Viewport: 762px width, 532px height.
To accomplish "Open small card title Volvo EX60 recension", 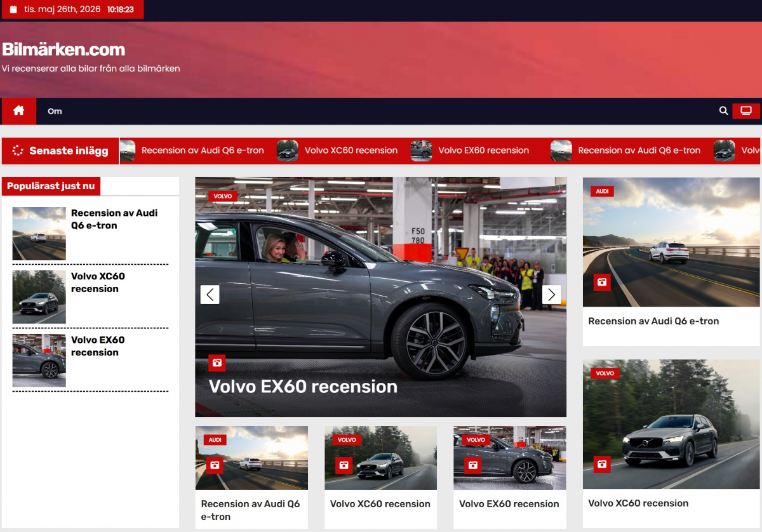I will click(509, 504).
